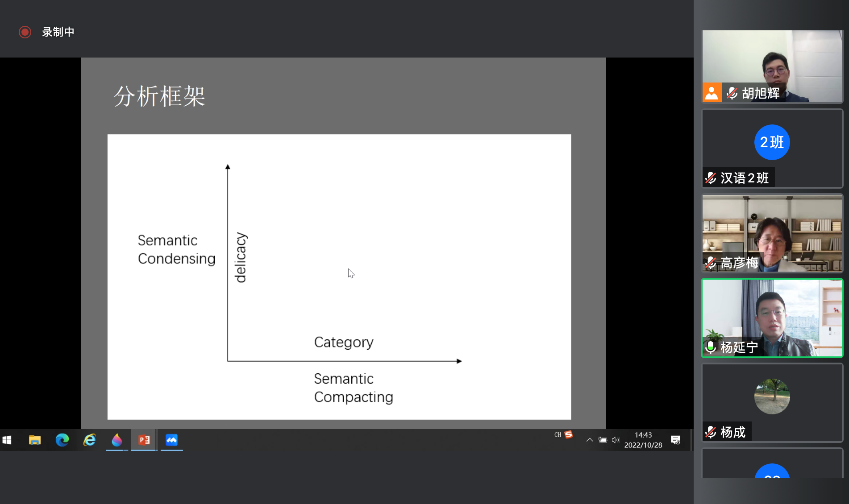
Task: Select 杨成's participant tile avatar
Action: [x=772, y=396]
